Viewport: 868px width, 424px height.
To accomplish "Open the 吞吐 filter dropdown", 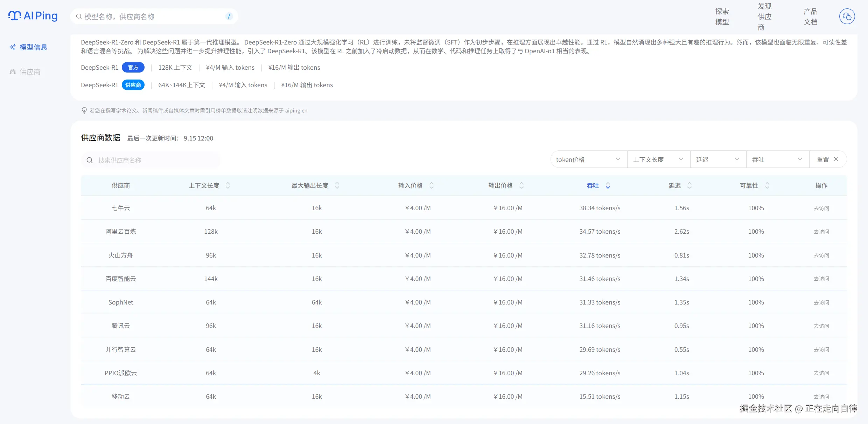I will point(777,159).
